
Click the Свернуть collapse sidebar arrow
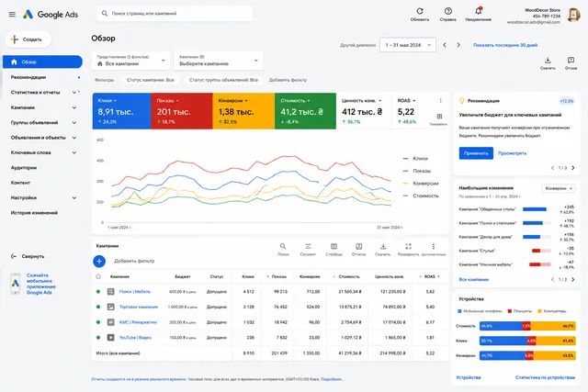[x=14, y=256]
